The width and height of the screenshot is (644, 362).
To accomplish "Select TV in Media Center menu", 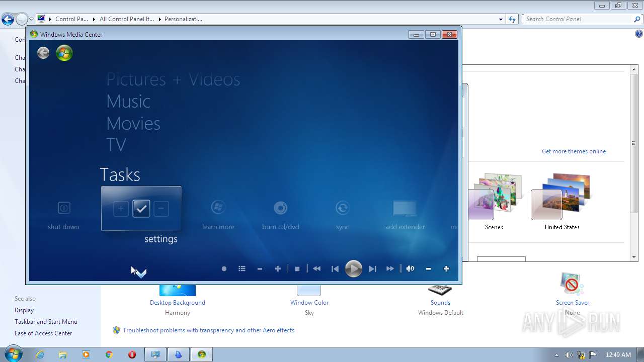I will tap(116, 145).
